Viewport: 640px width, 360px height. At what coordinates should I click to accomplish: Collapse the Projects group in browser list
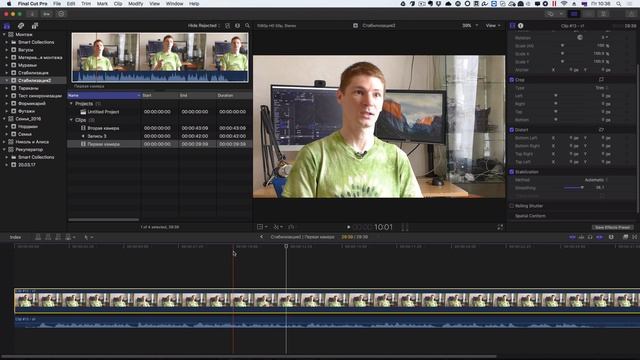[71, 104]
